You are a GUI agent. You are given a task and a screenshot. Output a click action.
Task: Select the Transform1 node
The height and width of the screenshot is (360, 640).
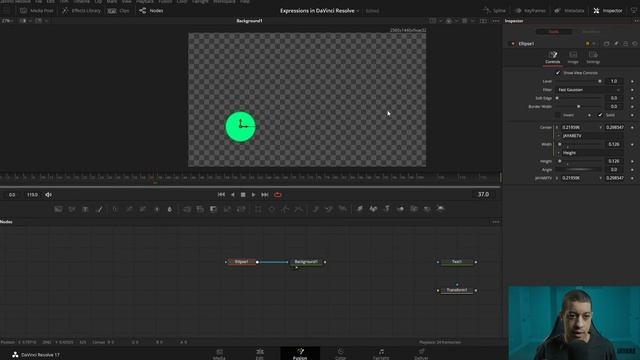pos(457,290)
